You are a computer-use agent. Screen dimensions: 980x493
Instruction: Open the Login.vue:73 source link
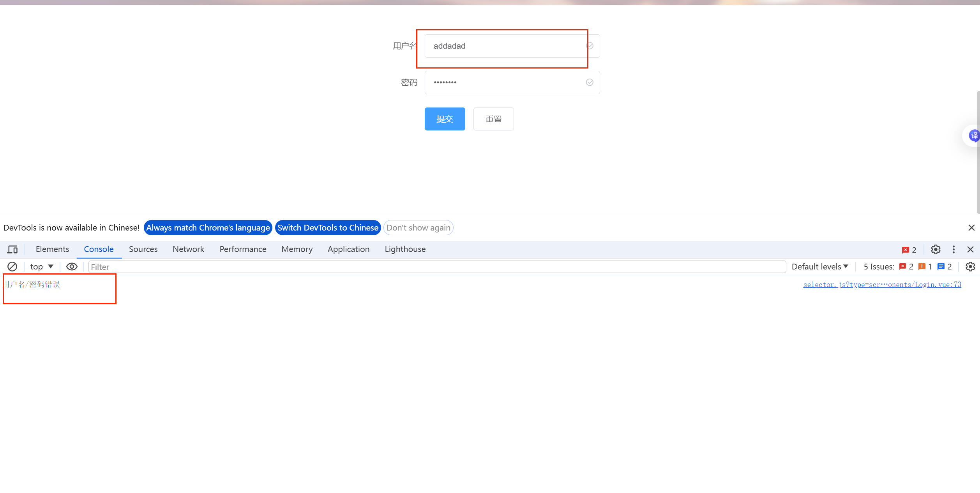882,285
